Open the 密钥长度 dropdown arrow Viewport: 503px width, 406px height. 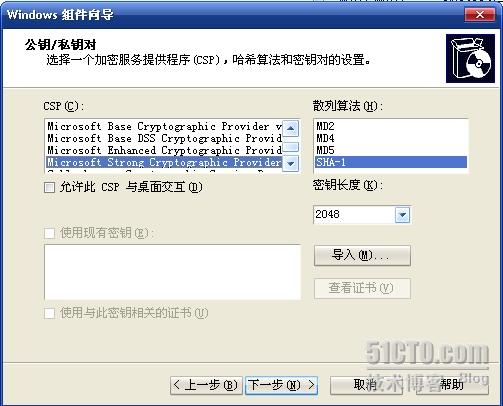402,215
